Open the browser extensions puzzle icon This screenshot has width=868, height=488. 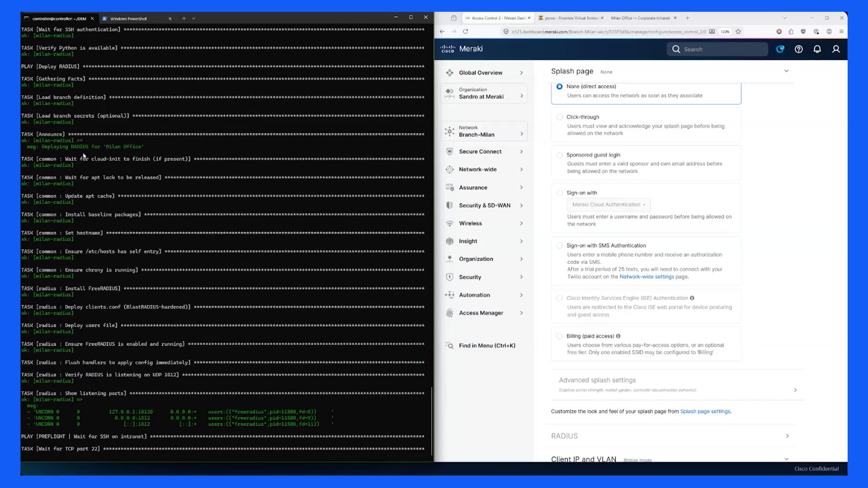tap(791, 32)
